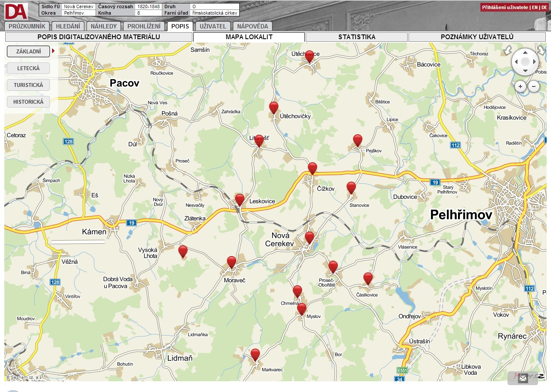Open the Průzkumník tab
Screen dimensions: 551x392
(x=27, y=26)
